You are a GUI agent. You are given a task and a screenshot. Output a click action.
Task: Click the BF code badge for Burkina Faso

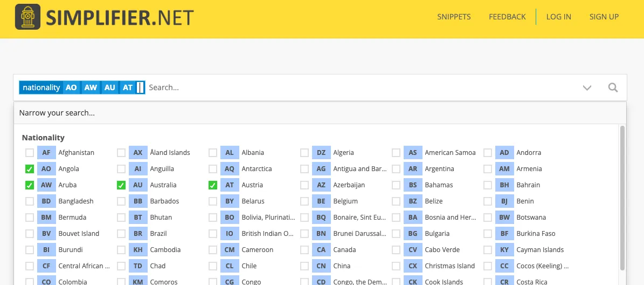click(504, 234)
